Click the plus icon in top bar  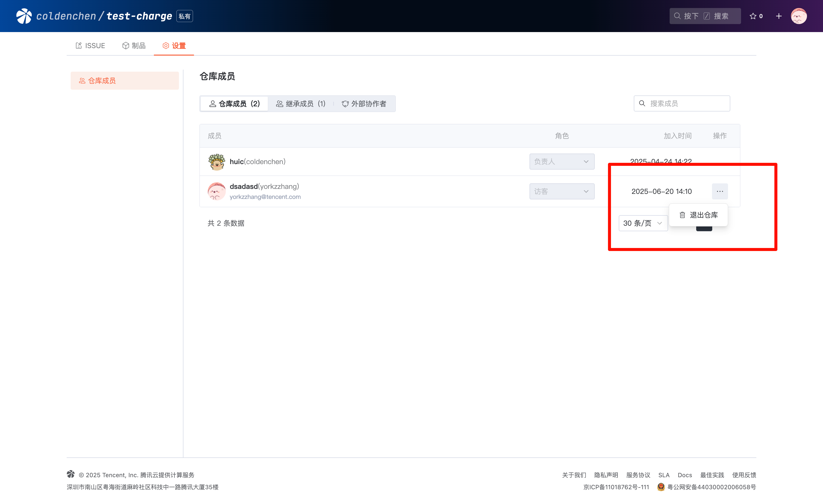click(x=779, y=16)
